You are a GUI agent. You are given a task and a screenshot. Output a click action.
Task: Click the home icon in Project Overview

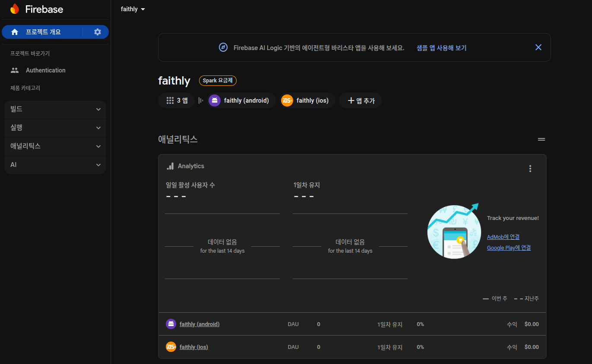coord(15,32)
